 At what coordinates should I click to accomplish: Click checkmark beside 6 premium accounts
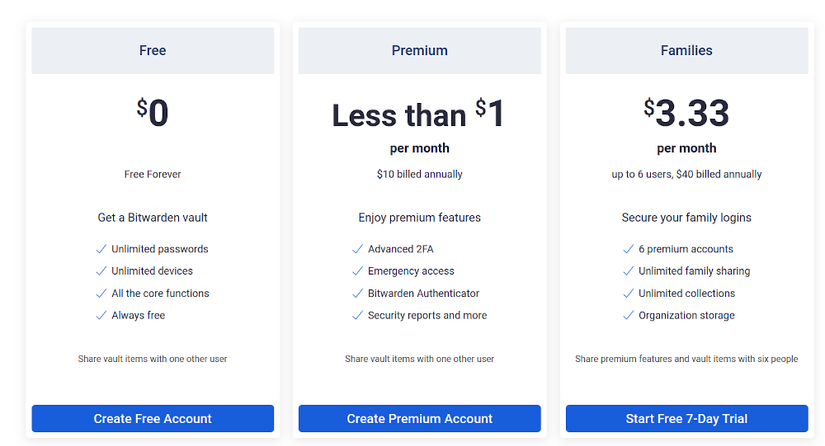tap(628, 249)
